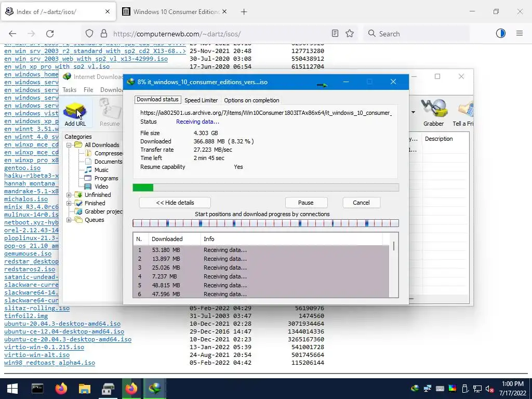Click the IDM system tray icon
The image size is (532, 399).
point(415,389)
